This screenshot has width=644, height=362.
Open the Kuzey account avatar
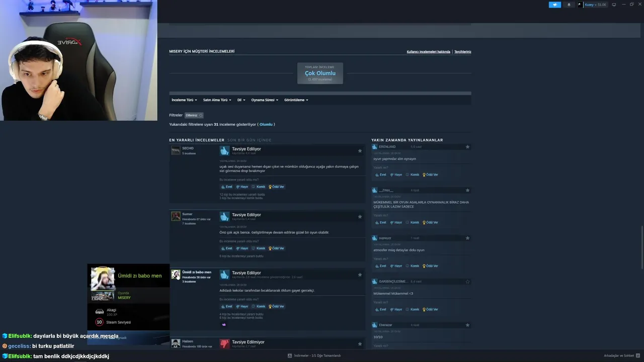[x=580, y=5]
